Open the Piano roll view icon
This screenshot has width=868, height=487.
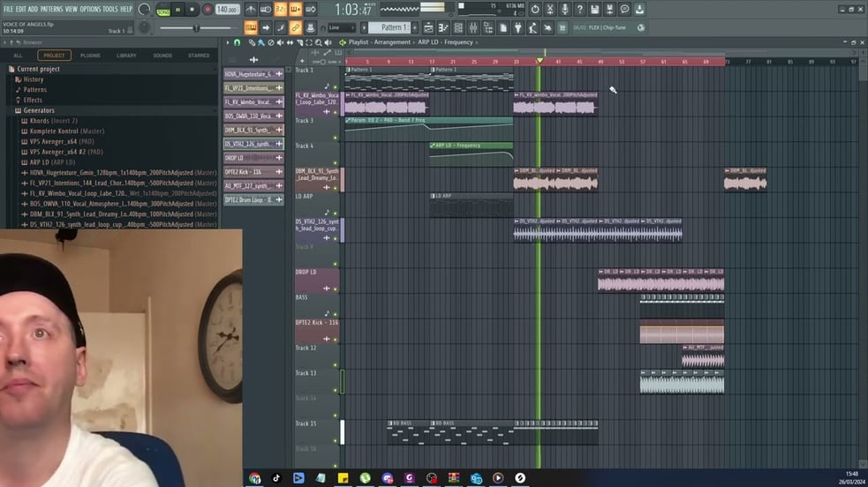coord(443,27)
